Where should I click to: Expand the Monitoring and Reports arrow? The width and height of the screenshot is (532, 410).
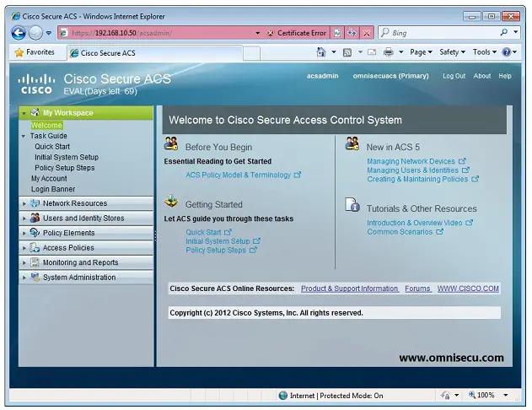[24, 262]
